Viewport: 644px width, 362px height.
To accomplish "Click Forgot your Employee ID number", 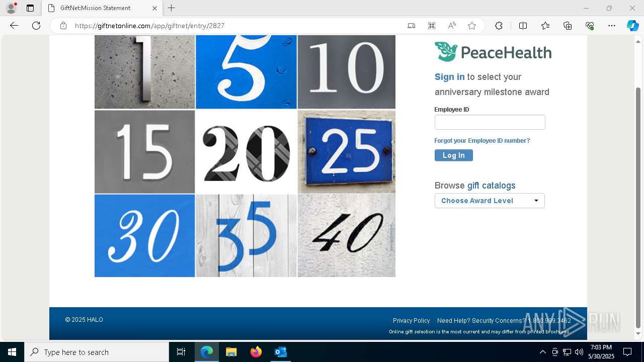I will click(482, 141).
